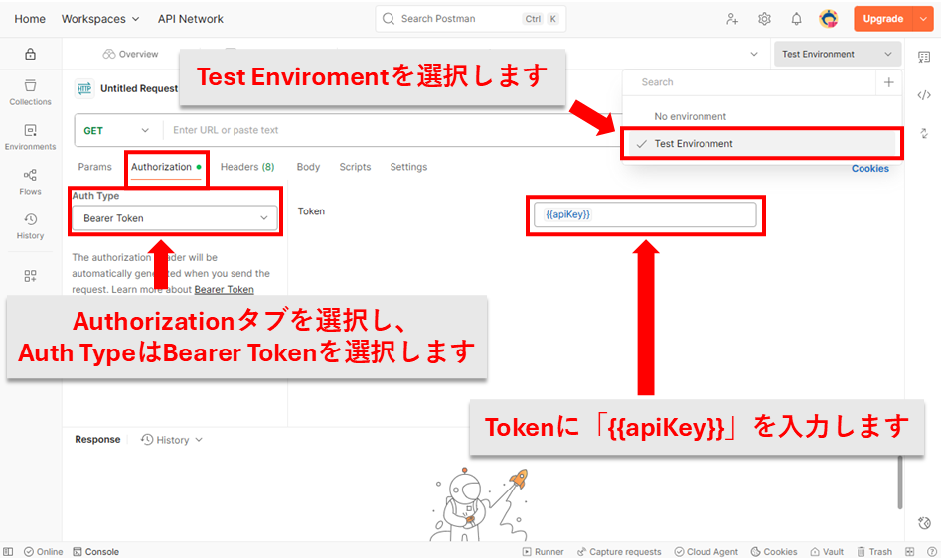Click the Online status indicator
Image resolution: width=941 pixels, height=560 pixels.
click(x=43, y=552)
